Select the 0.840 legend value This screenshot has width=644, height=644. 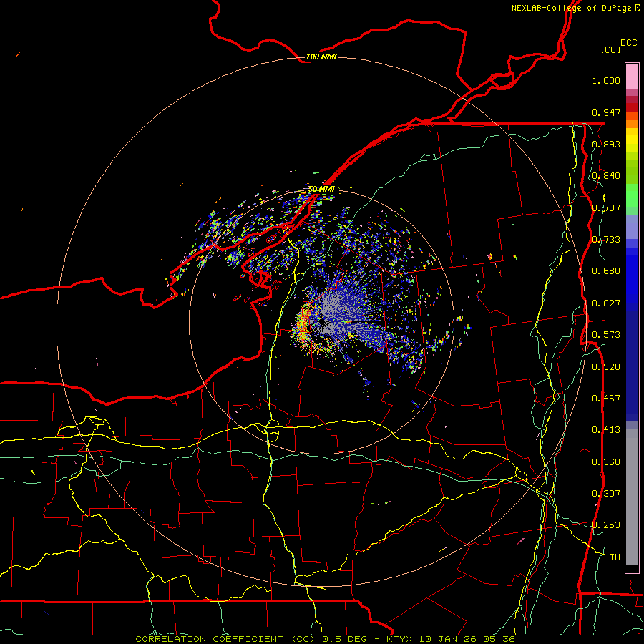pos(606,176)
